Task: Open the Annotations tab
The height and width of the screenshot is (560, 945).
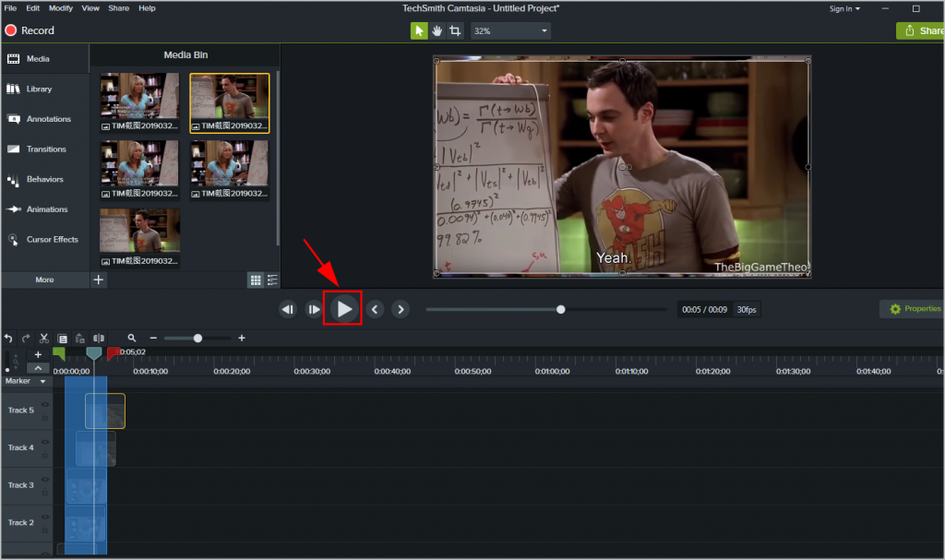Action: point(44,119)
